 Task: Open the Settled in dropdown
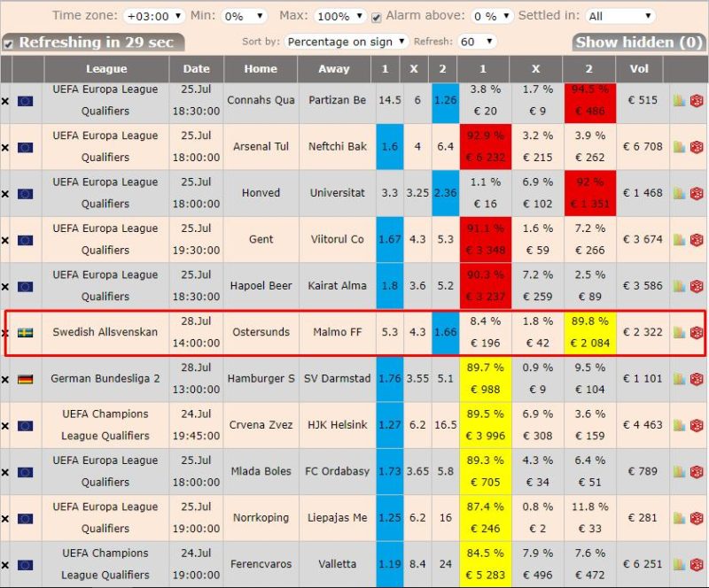tap(620, 16)
